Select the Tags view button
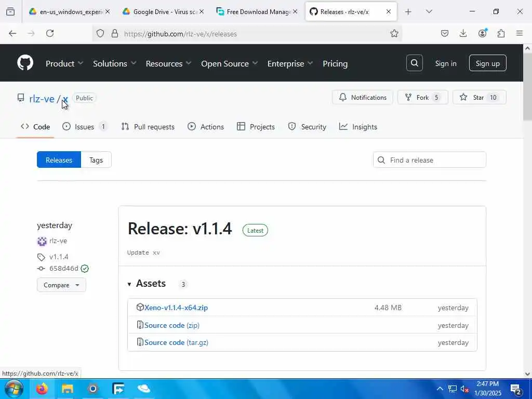 coord(96,160)
